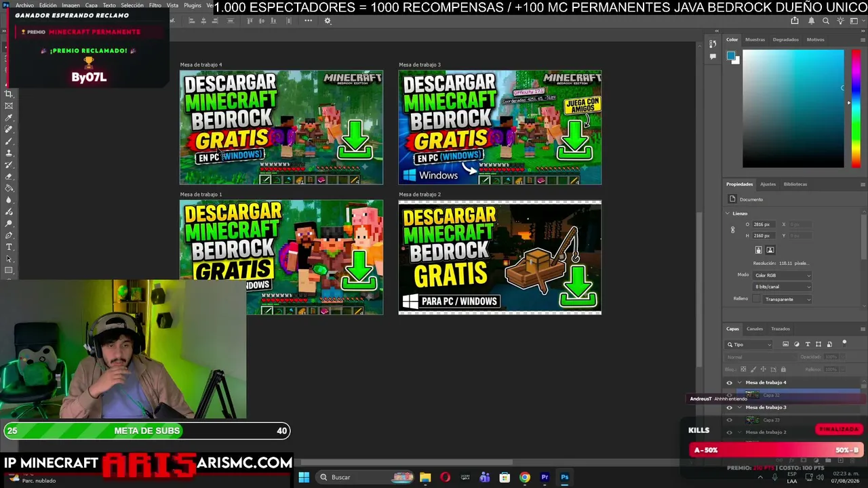Select the History Brush tool
868x488 pixels.
point(9,165)
